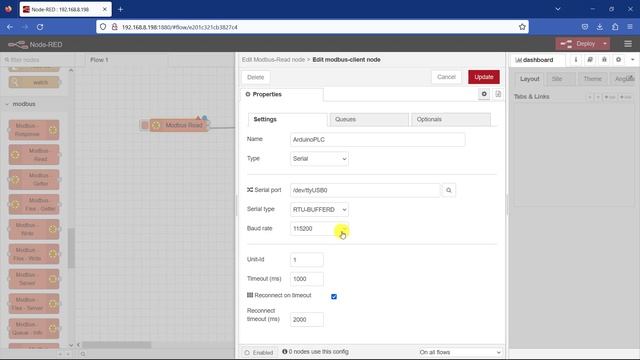Image resolution: width=640 pixels, height=360 pixels.
Task: Delete the modbus-client config node
Action: pyautogui.click(x=256, y=78)
